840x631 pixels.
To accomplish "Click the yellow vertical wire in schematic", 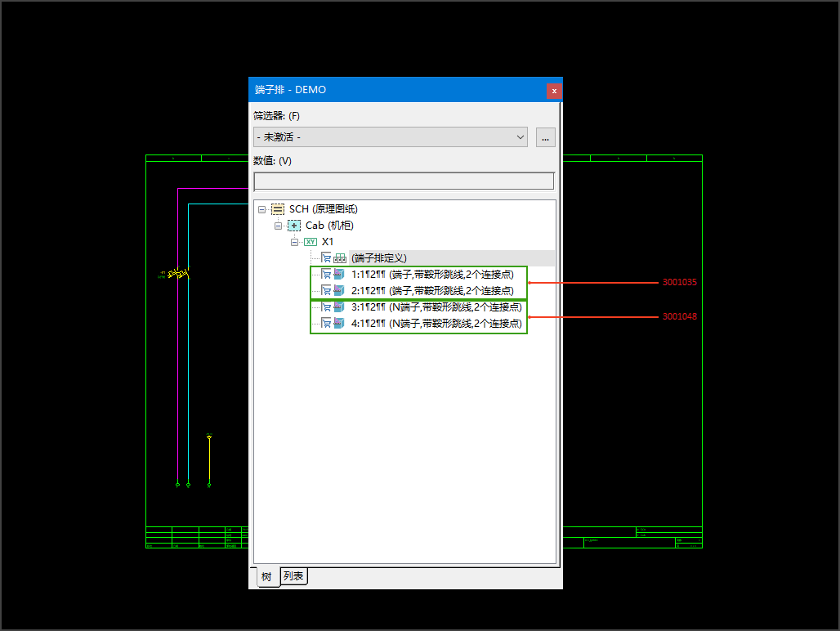I will click(209, 461).
